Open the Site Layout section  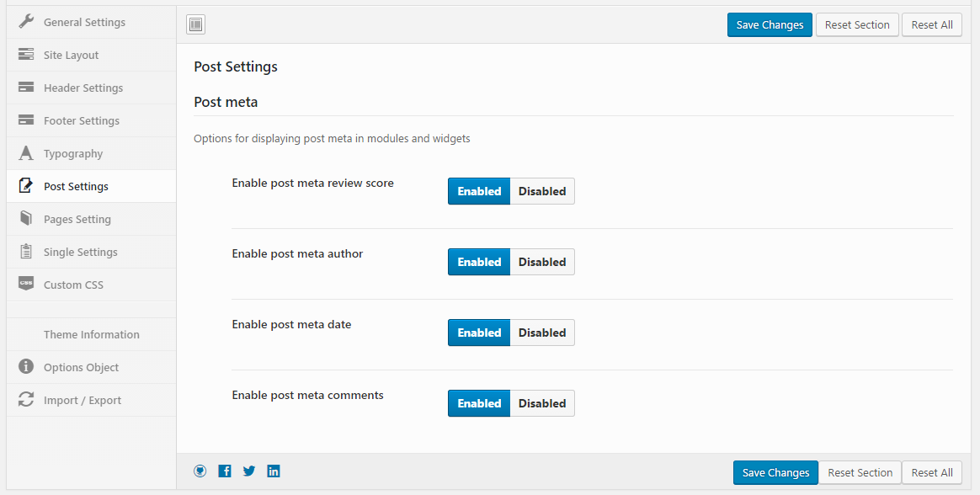(72, 55)
